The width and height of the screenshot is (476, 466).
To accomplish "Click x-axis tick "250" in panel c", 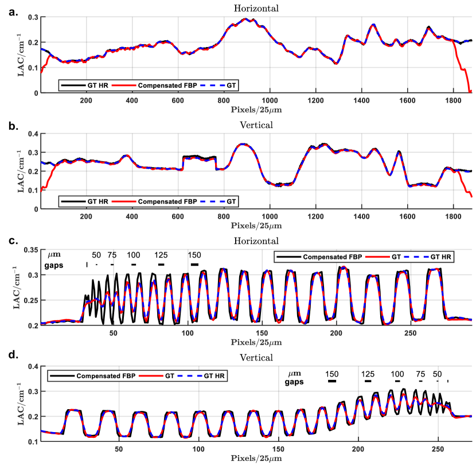I will pos(411,333).
